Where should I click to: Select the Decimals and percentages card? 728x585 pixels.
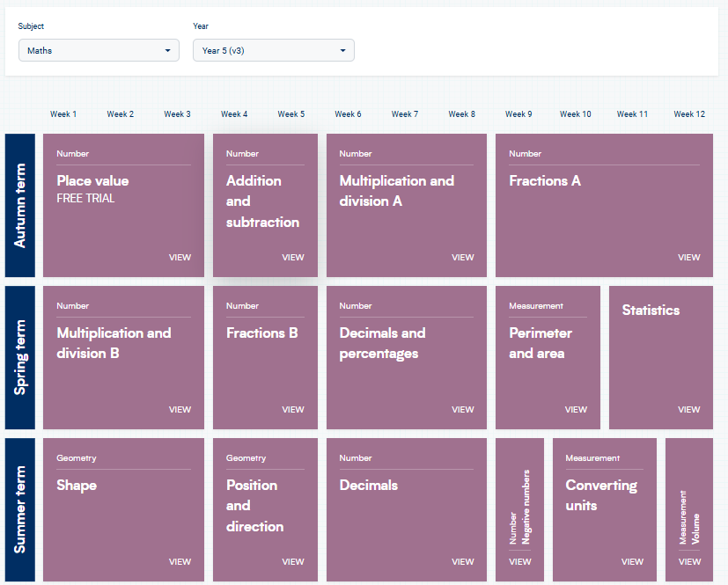[406, 358]
